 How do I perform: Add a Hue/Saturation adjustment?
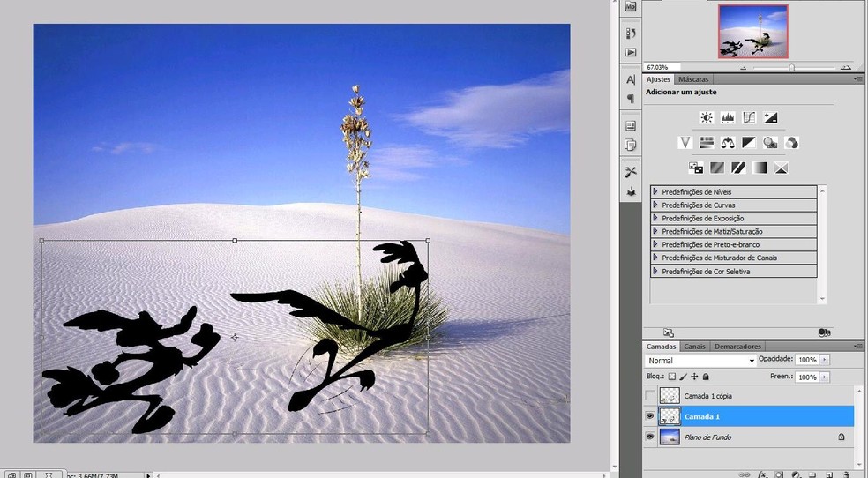[x=707, y=143]
